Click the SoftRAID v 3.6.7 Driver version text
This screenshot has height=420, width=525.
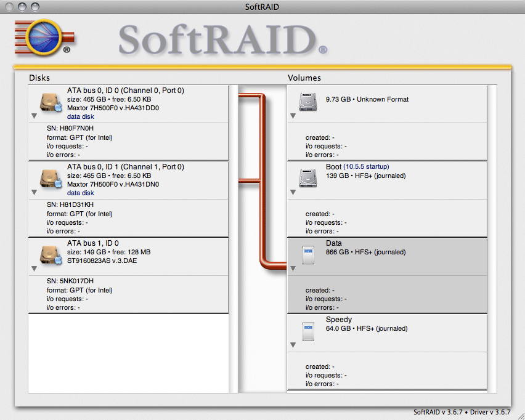[x=462, y=412]
